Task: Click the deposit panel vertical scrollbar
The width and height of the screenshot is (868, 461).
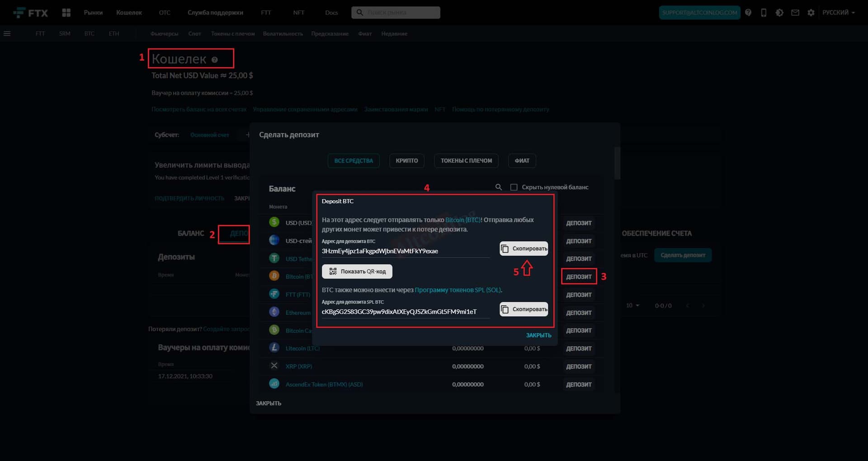Action: (617, 163)
